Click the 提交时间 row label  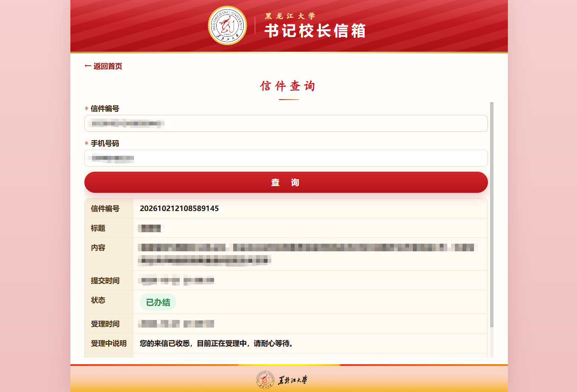105,281
